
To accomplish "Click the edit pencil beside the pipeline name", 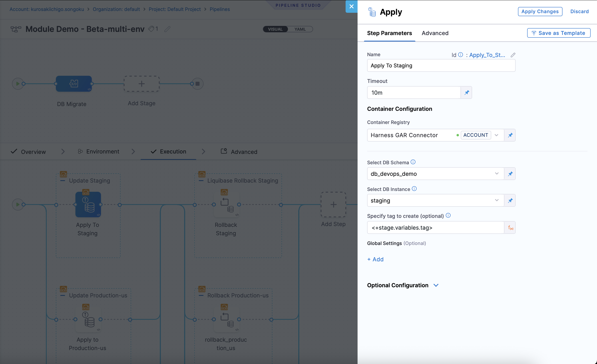I will 167,29.
